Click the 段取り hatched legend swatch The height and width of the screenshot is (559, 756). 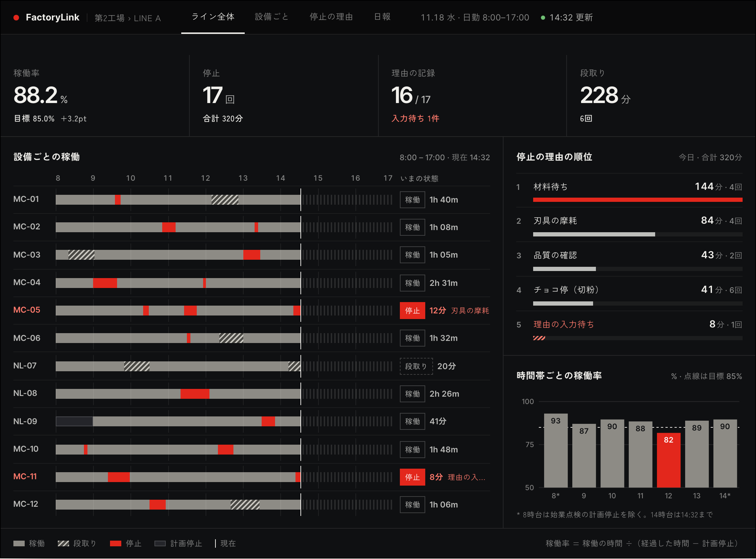63,543
